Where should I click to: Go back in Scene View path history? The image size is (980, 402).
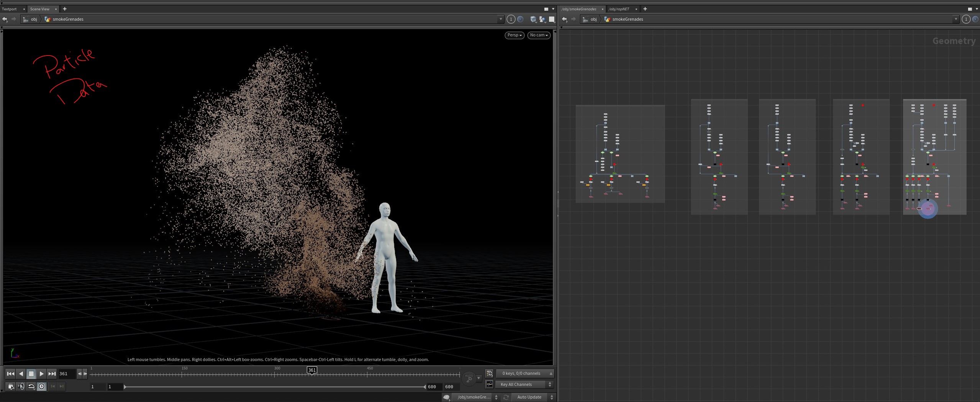[x=5, y=19]
